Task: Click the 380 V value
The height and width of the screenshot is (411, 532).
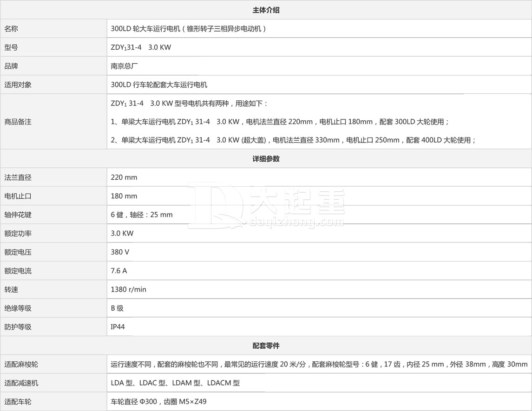Action: [120, 252]
